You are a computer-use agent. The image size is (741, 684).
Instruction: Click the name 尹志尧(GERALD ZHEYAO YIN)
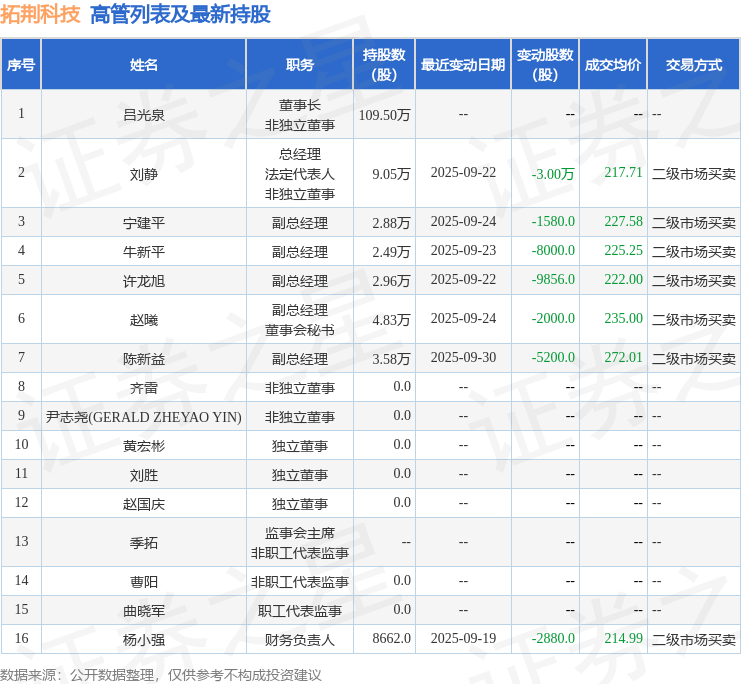144,417
